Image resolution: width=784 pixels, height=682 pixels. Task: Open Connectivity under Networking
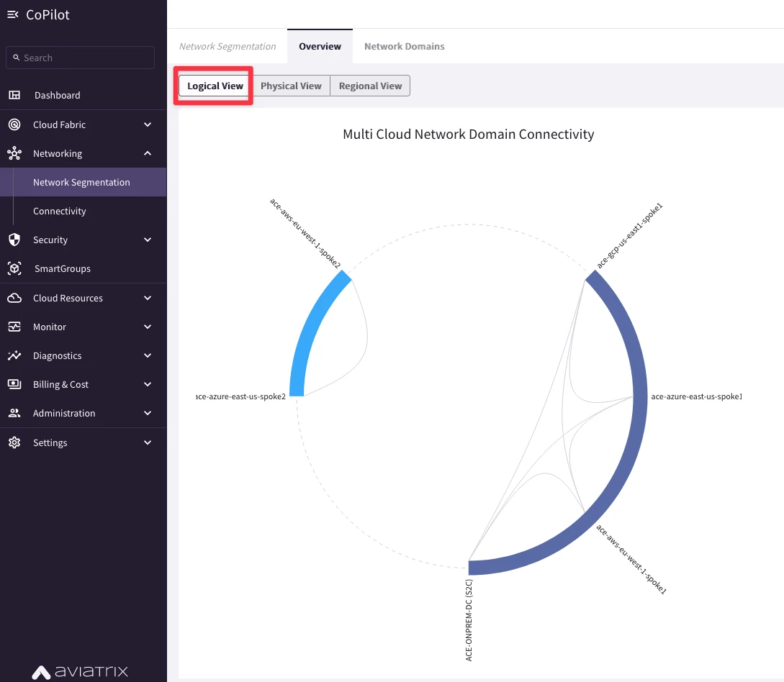coord(83,212)
